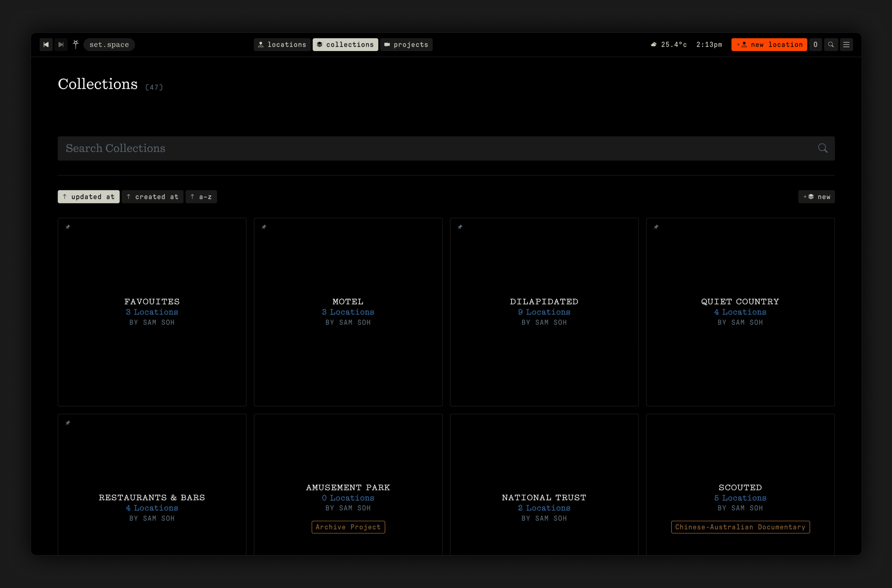Click 4 Locations under Quiet Country
Image resolution: width=892 pixels, height=588 pixels.
740,312
